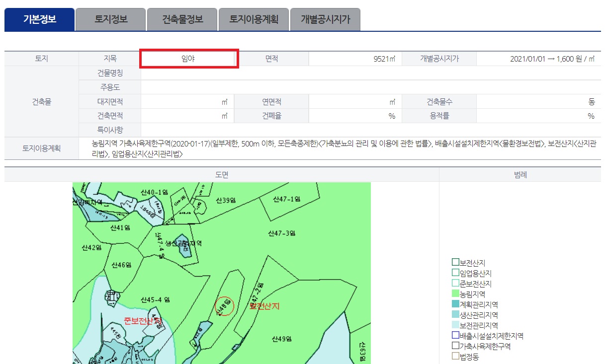Click the 생산관리지역 color swatch
This screenshot has width=606, height=364.
456,314
